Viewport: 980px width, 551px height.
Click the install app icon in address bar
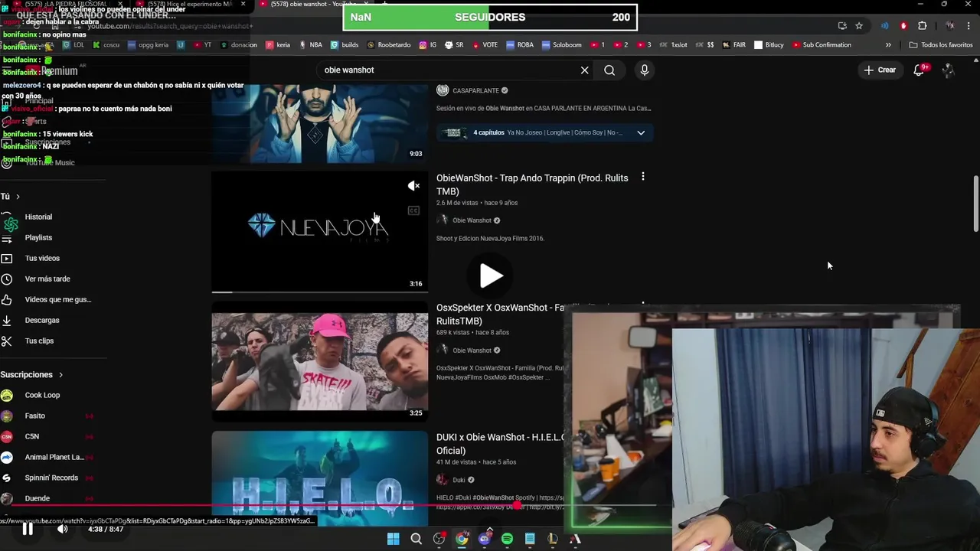tap(842, 26)
